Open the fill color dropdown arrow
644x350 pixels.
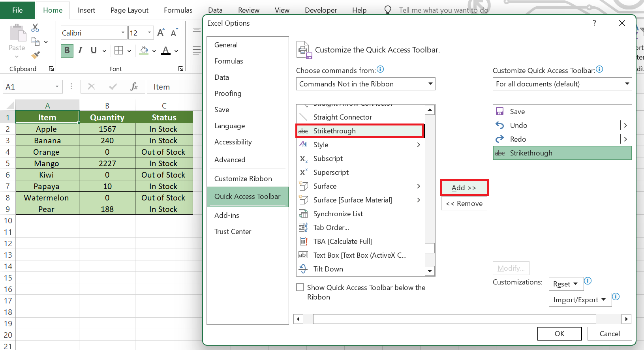coord(154,51)
